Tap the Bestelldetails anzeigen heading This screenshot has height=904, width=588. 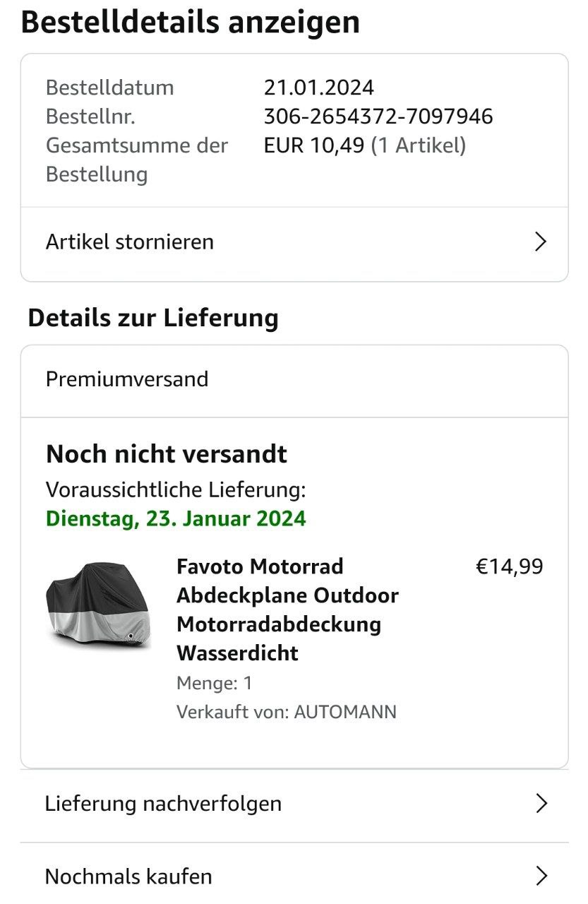pos(191,22)
